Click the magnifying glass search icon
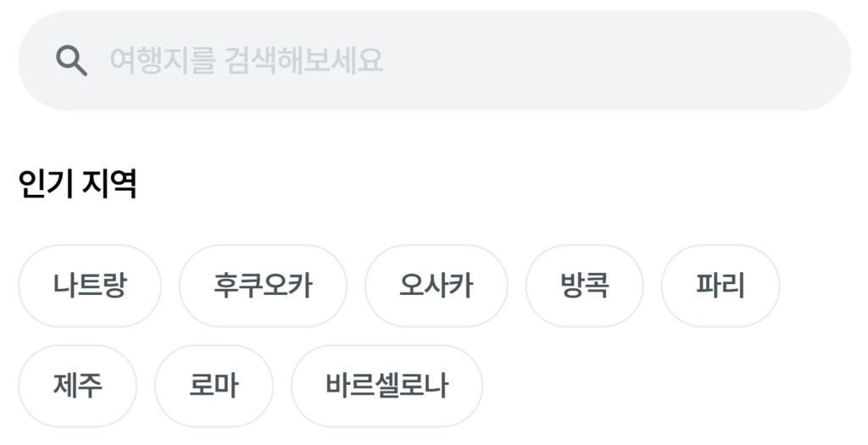The image size is (868, 445). click(71, 61)
